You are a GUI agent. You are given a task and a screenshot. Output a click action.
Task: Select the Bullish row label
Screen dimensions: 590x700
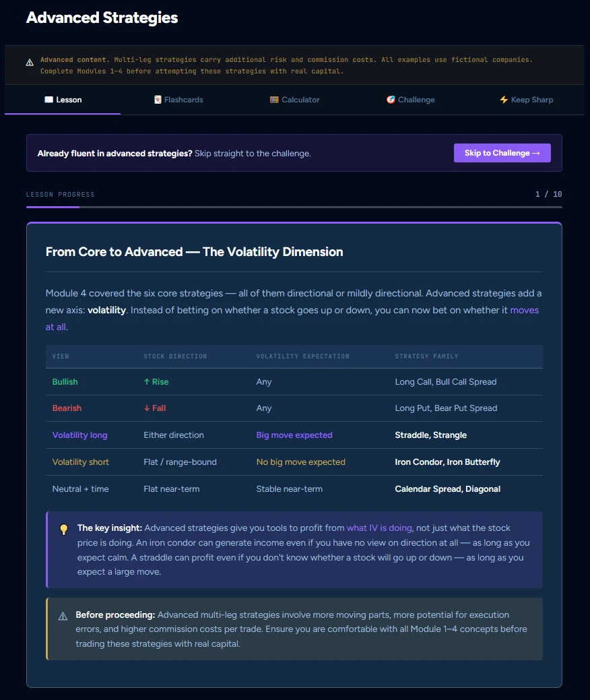coord(65,382)
